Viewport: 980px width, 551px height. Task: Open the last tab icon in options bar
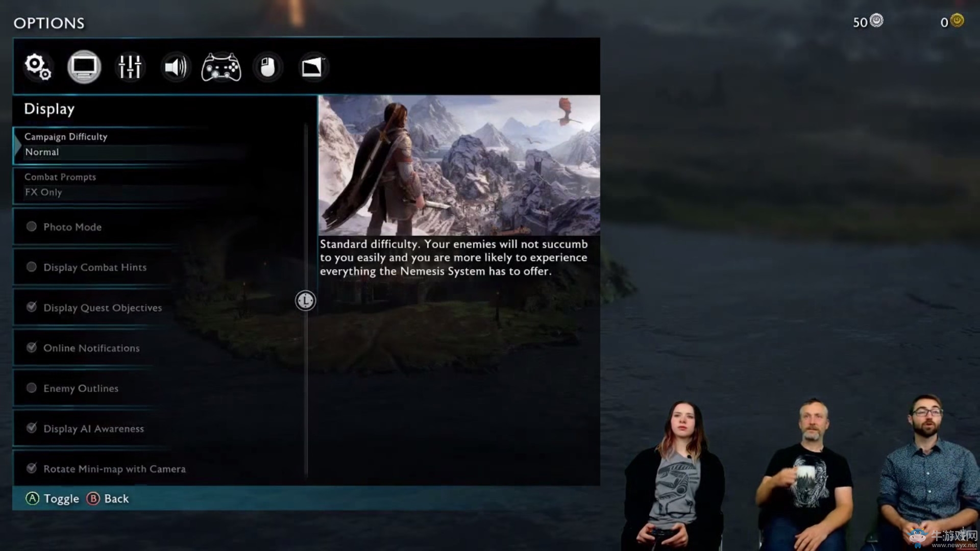click(313, 67)
